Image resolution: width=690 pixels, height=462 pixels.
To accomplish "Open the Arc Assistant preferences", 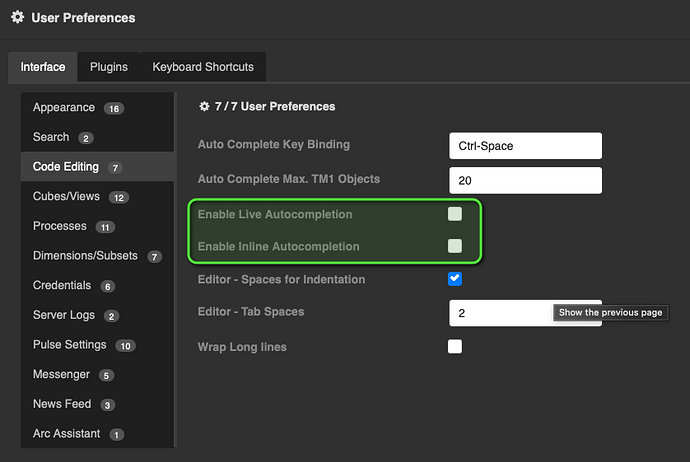I will coord(68,434).
